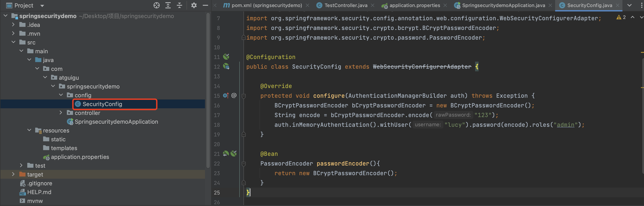Click the Collapse All icon in Project panel
Screen dimensions: 644x206
179,5
